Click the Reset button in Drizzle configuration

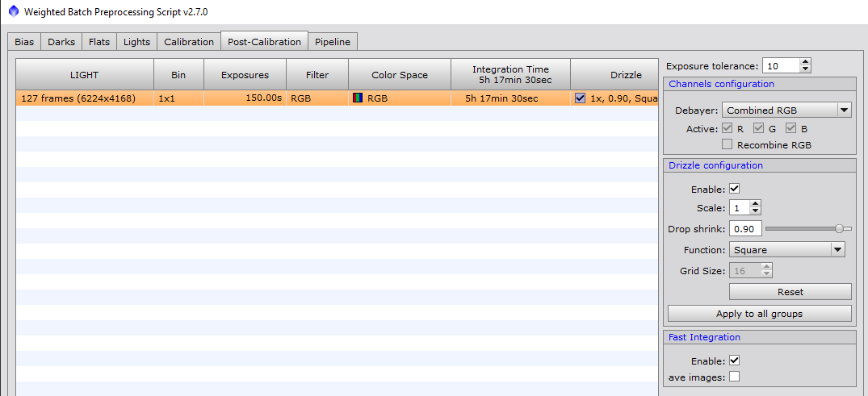click(790, 291)
